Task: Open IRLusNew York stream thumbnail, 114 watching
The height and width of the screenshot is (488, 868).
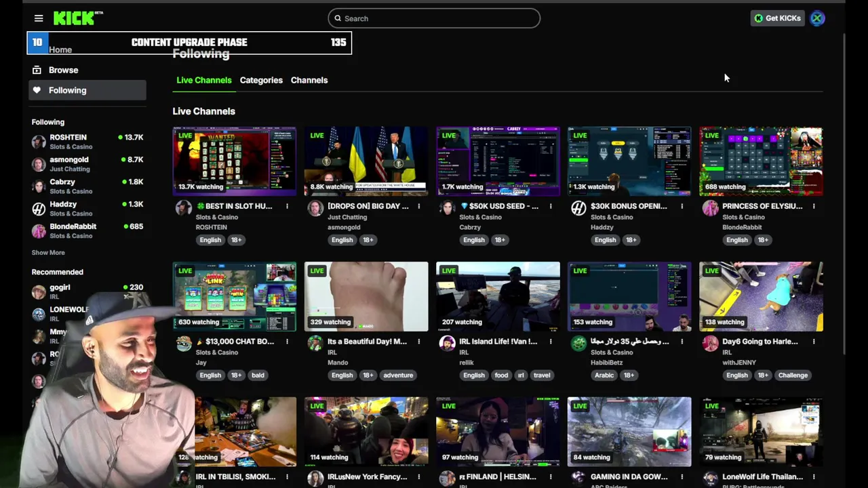Action: pyautogui.click(x=366, y=432)
